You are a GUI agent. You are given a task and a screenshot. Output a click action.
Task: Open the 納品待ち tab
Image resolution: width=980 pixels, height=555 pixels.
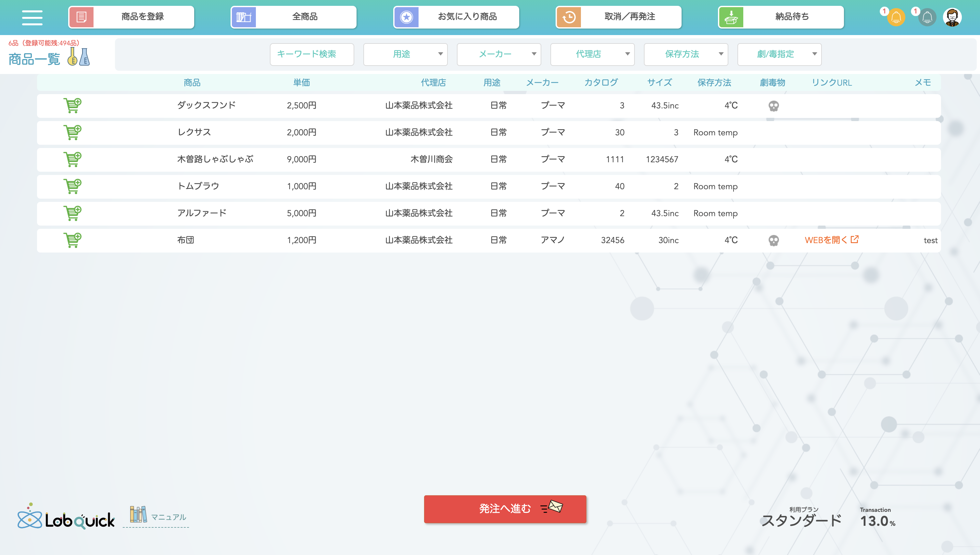coord(781,17)
